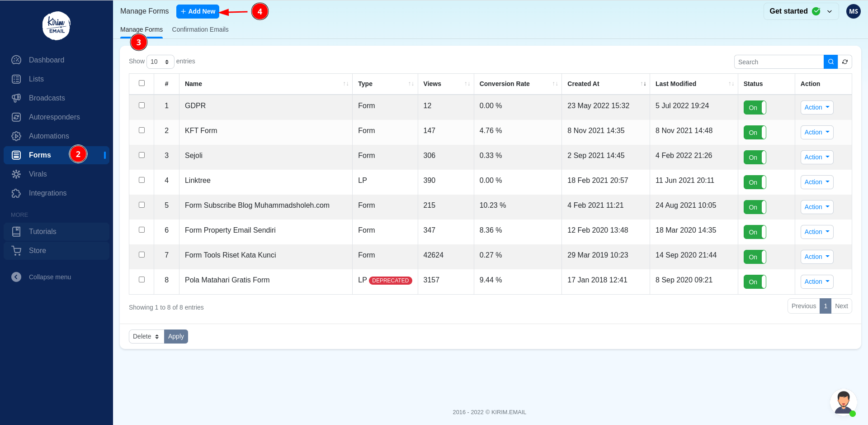The width and height of the screenshot is (868, 425).
Task: Select the Lists sidebar icon
Action: click(16, 79)
